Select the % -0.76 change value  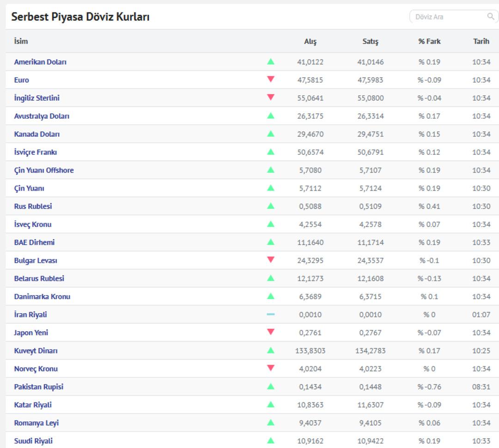pyautogui.click(x=429, y=387)
